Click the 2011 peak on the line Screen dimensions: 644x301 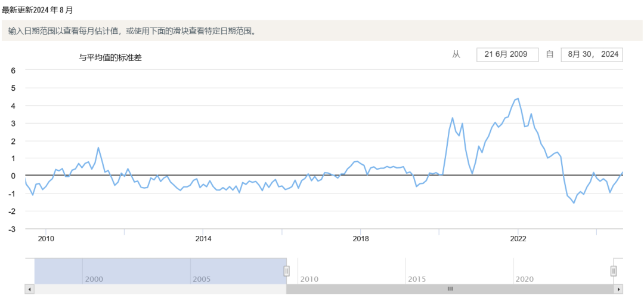(x=98, y=148)
